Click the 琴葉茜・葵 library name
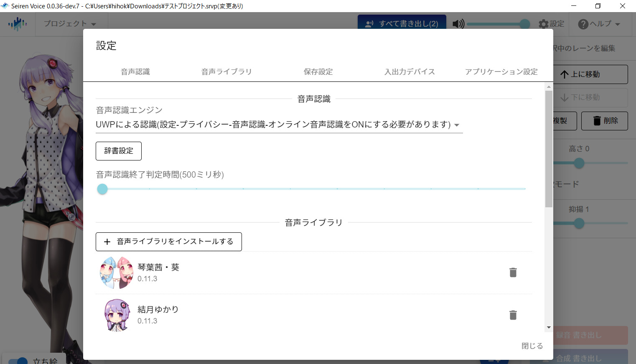The width and height of the screenshot is (636, 364). pyautogui.click(x=158, y=267)
